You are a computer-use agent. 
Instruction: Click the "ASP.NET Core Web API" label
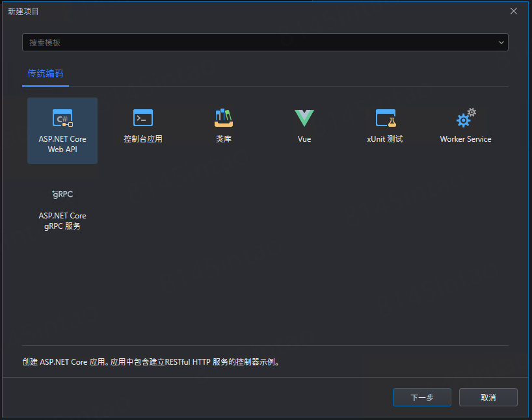[62, 144]
